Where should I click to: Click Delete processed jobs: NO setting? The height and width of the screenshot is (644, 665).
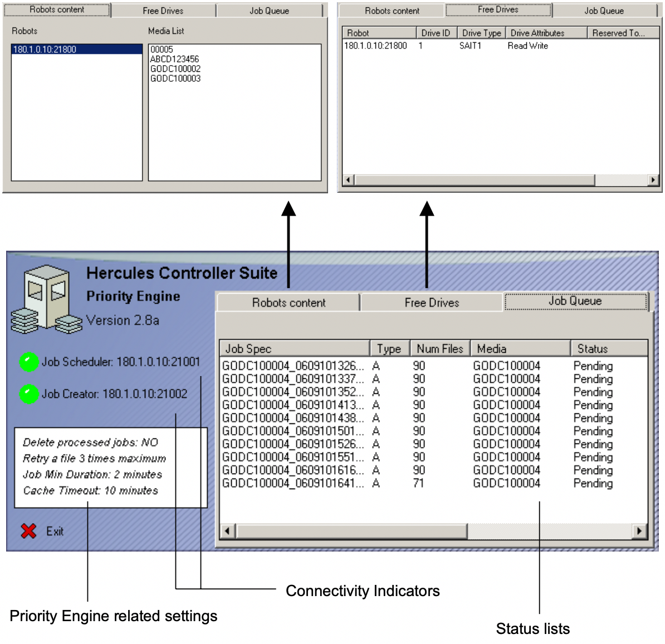[90, 442]
